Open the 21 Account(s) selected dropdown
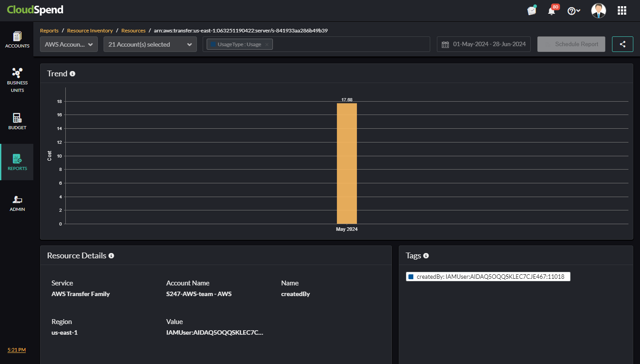This screenshot has height=364, width=640. coord(150,44)
